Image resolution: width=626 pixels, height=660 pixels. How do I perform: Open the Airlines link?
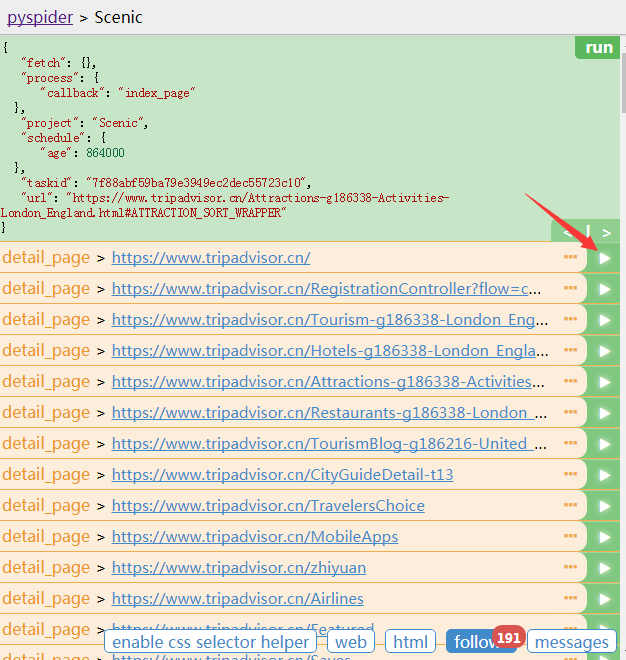coord(237,599)
